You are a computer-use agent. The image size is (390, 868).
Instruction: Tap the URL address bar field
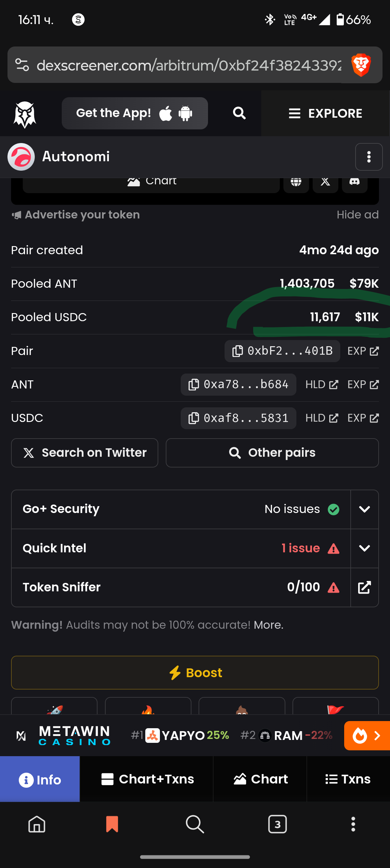[188, 65]
